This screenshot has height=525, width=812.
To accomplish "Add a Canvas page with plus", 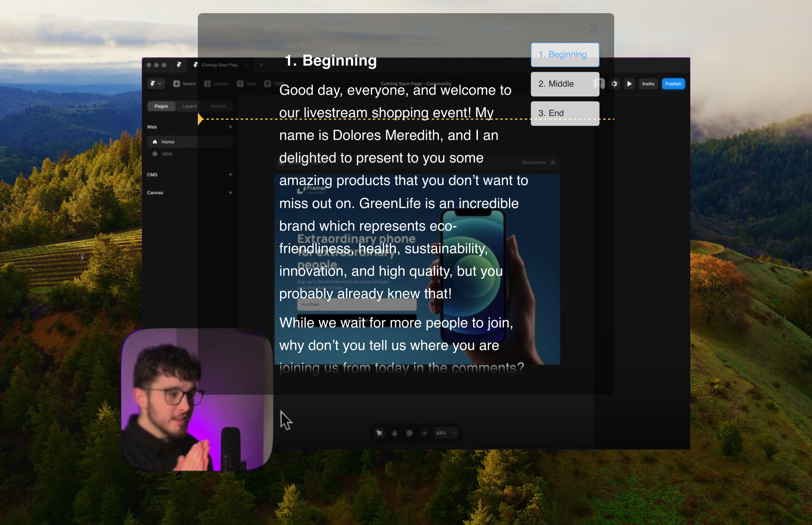I will [230, 193].
